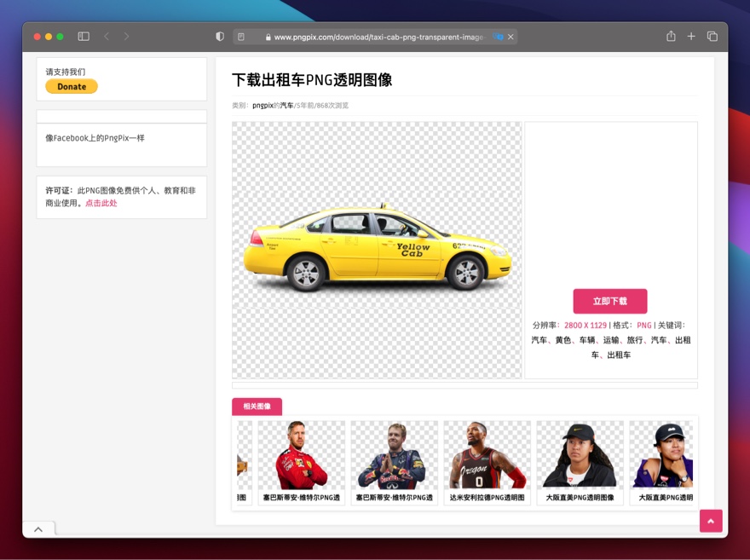Screen dimensions: 750x560
Task: Click the yellow Donate button
Action: pyautogui.click(x=72, y=87)
